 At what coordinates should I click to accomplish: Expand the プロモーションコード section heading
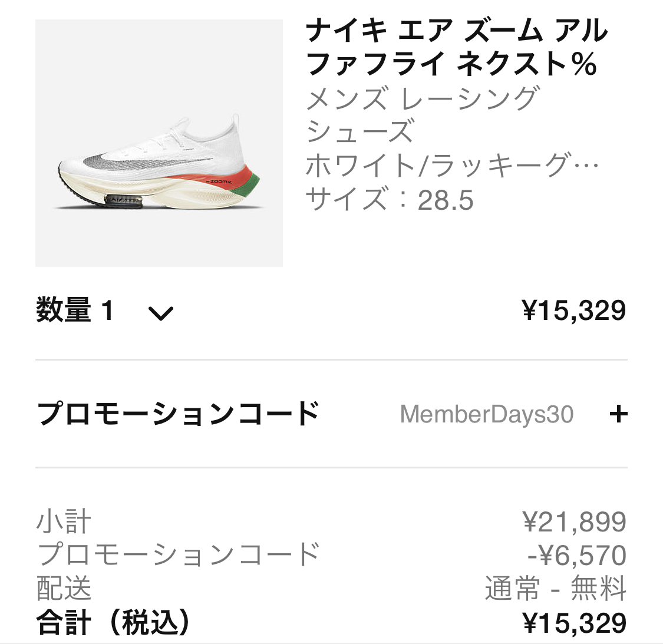point(178,414)
